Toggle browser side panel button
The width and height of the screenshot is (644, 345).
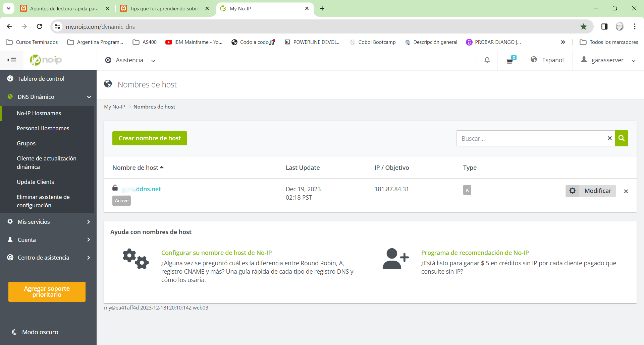coord(604,27)
